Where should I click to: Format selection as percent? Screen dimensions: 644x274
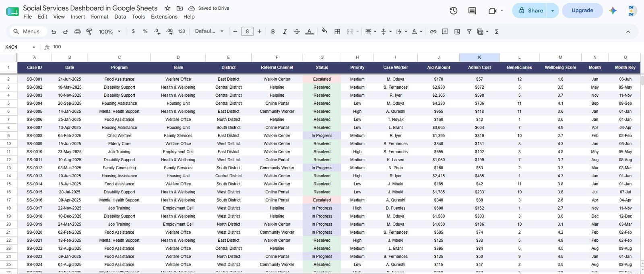(x=145, y=31)
